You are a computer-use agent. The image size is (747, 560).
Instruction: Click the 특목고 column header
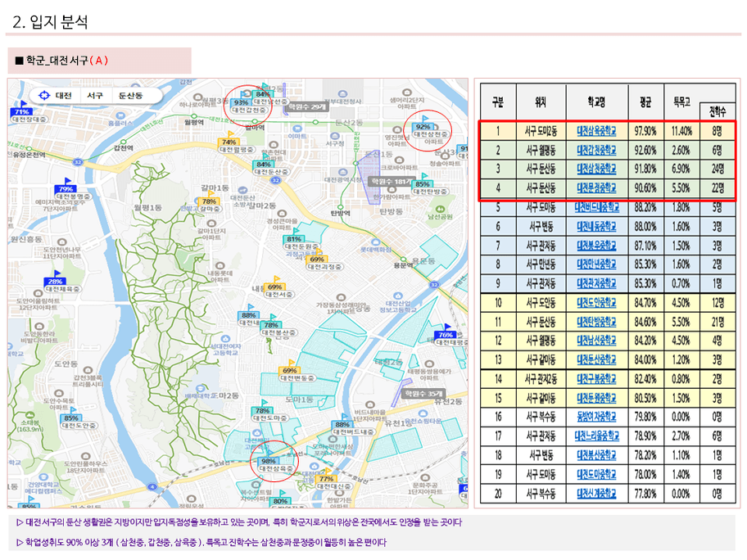click(x=681, y=102)
